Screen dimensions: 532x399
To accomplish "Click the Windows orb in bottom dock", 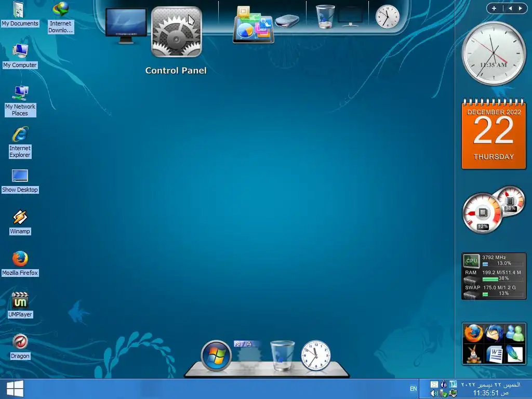I will coord(216,355).
